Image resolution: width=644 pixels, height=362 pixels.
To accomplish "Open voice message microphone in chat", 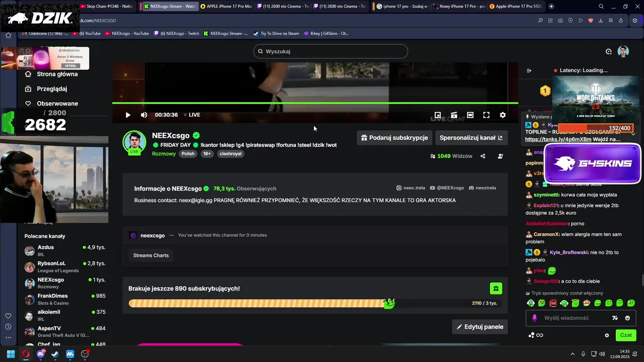I will click(x=534, y=318).
